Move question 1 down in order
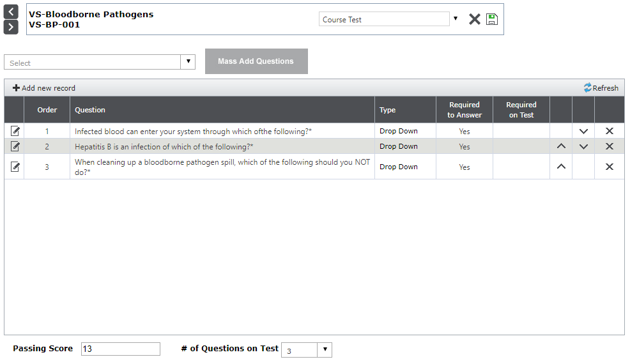 click(583, 131)
